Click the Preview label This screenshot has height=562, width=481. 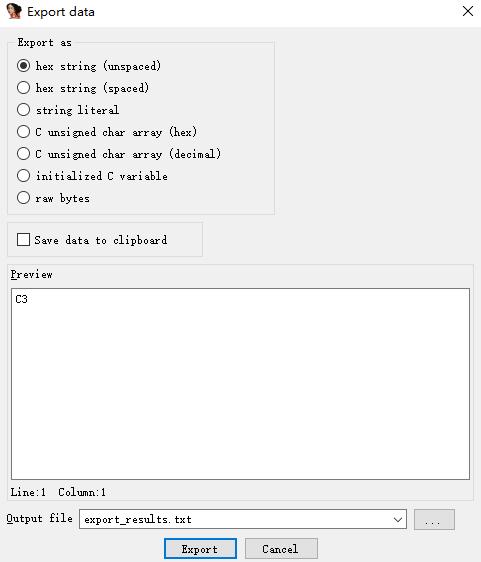click(32, 275)
